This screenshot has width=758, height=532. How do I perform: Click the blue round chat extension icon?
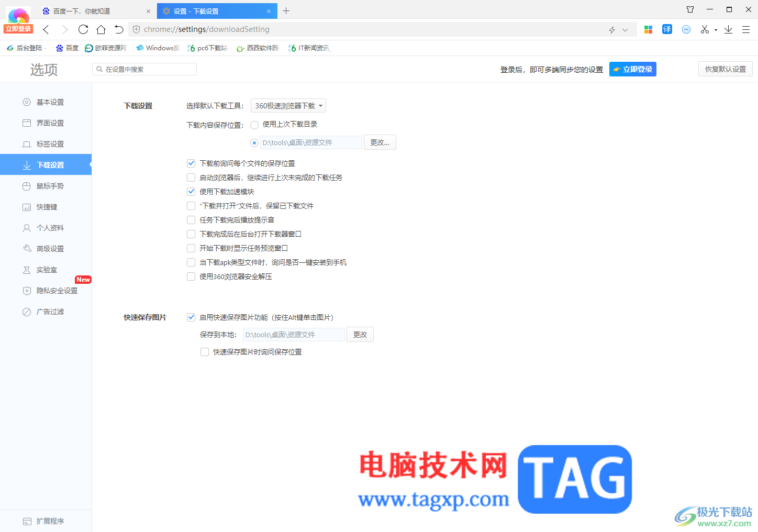pyautogui.click(x=686, y=29)
